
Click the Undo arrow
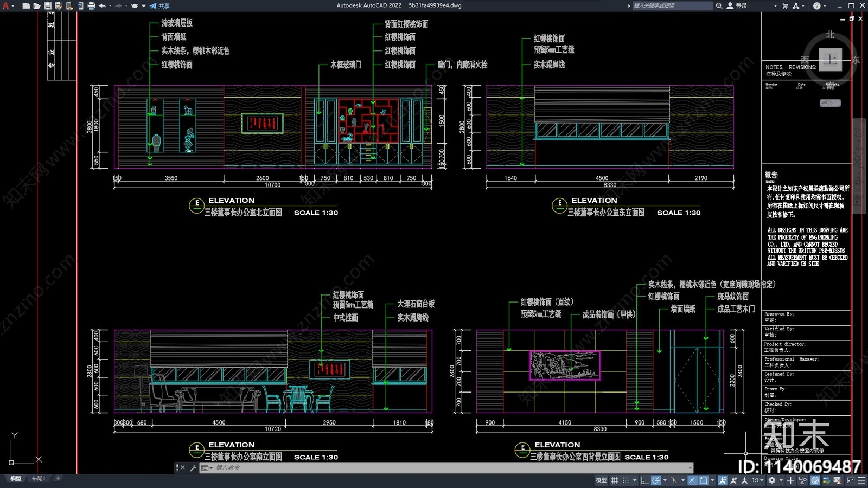[102, 5]
